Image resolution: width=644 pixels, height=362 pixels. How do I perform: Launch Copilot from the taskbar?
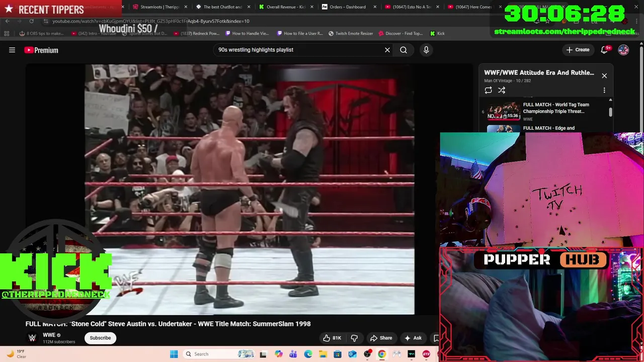tap(279, 354)
